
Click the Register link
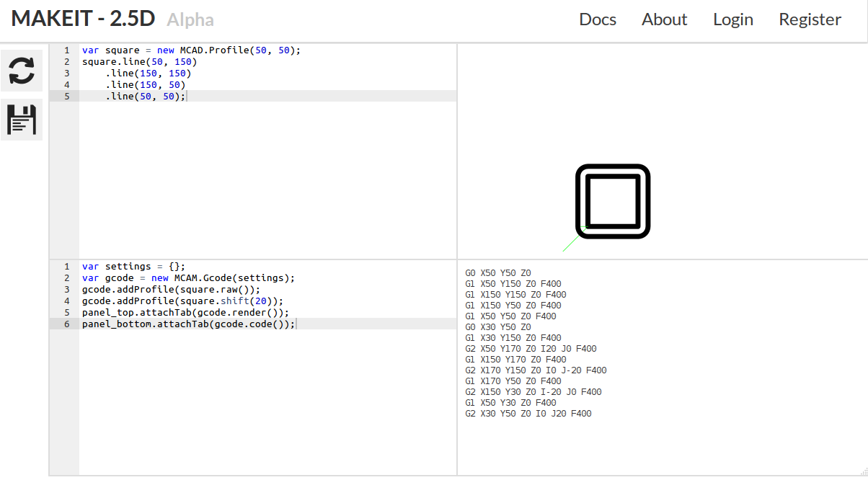pos(810,20)
